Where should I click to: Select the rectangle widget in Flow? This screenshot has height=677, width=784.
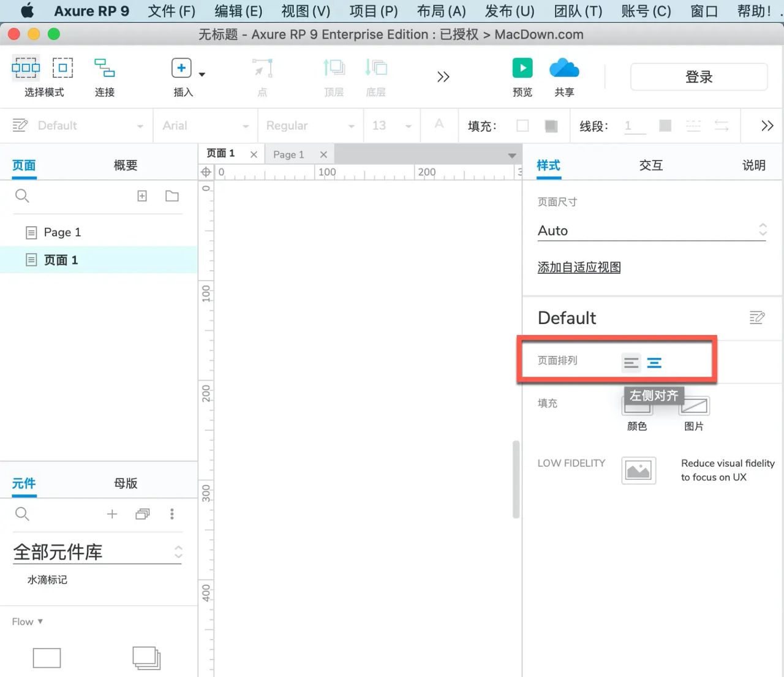click(x=47, y=658)
